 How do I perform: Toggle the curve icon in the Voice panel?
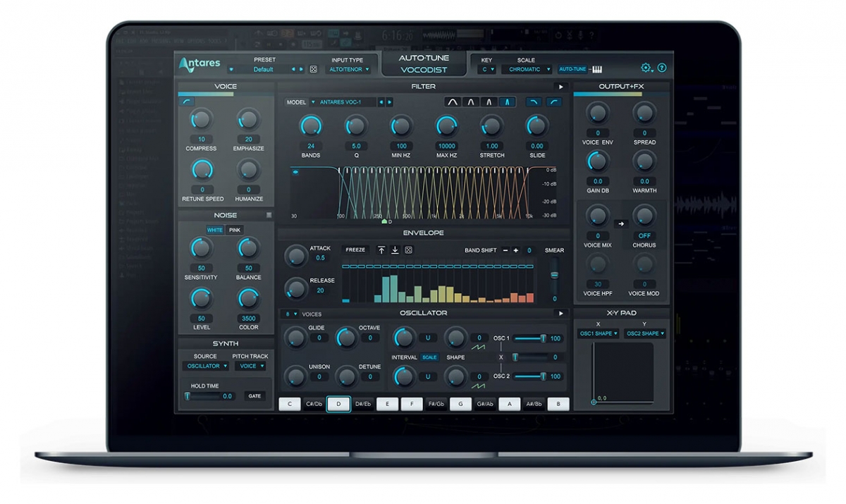(187, 102)
